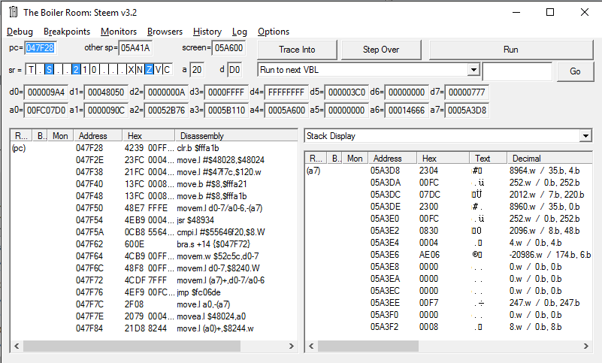Click the Disassembly column header
602x363 pixels.
point(236,136)
